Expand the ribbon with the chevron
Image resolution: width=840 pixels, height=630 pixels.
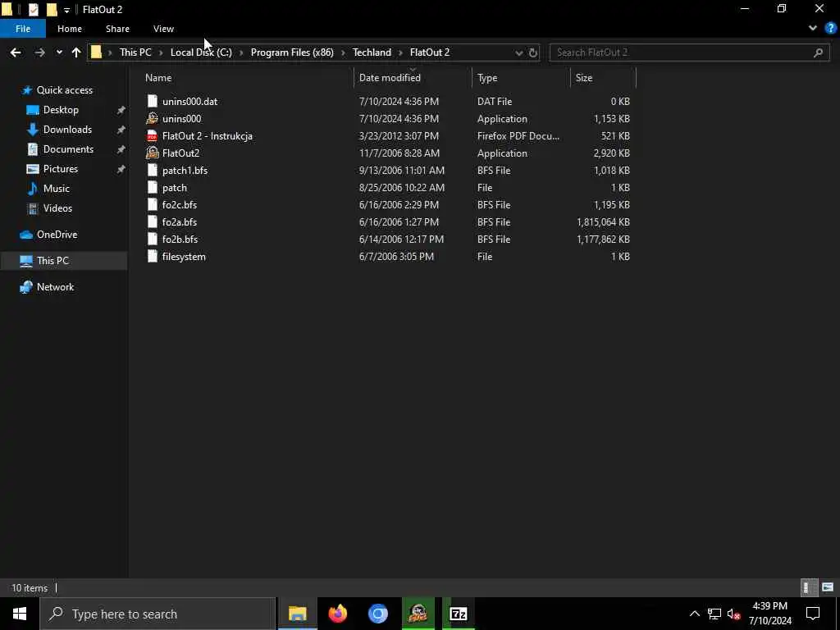813,29
